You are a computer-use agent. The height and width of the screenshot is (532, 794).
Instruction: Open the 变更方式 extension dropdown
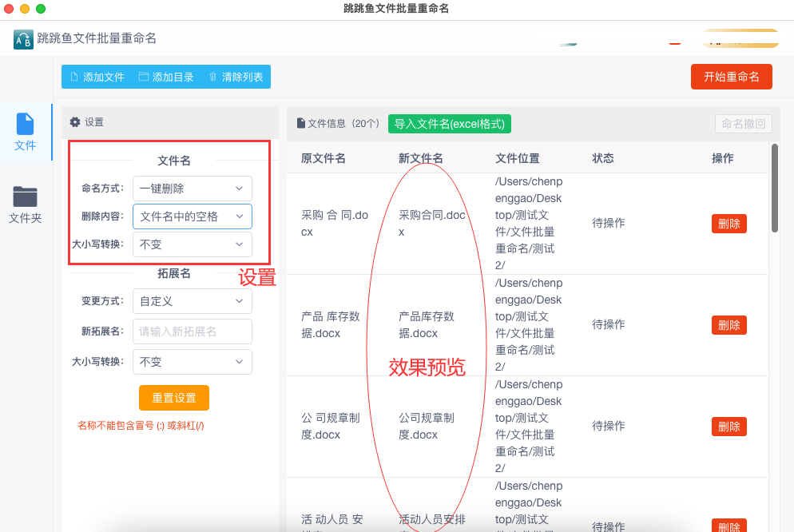pyautogui.click(x=192, y=301)
